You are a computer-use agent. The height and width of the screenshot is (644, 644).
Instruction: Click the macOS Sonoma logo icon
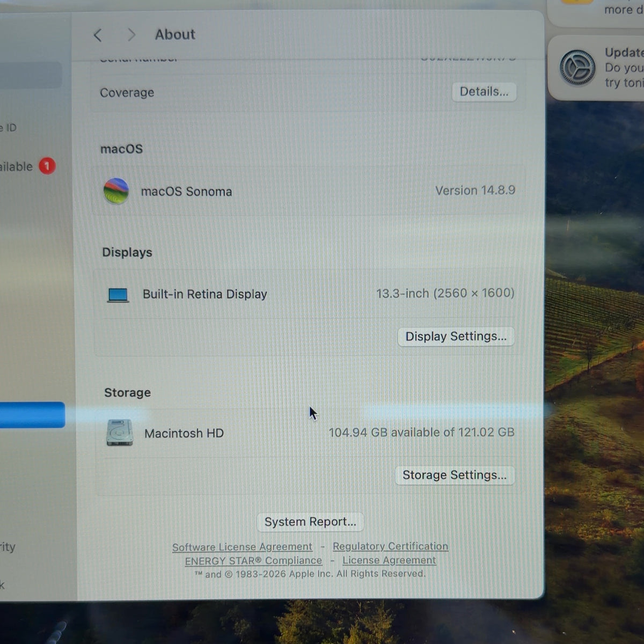(x=116, y=191)
